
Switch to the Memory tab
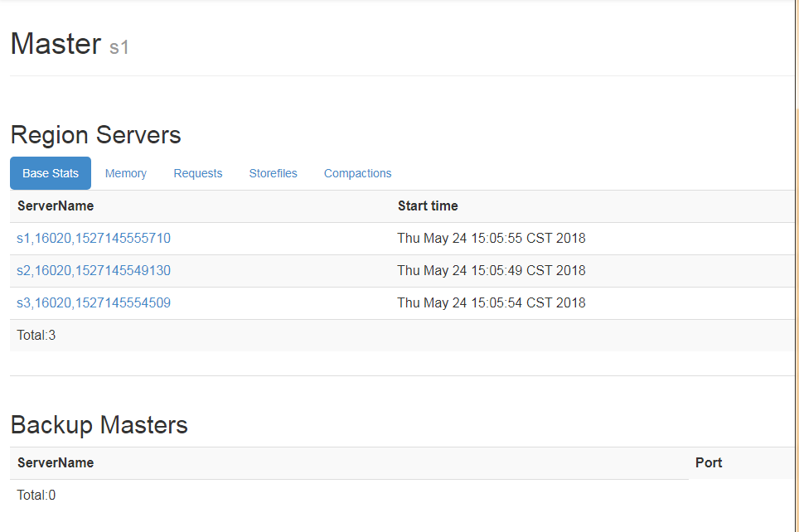coord(125,173)
